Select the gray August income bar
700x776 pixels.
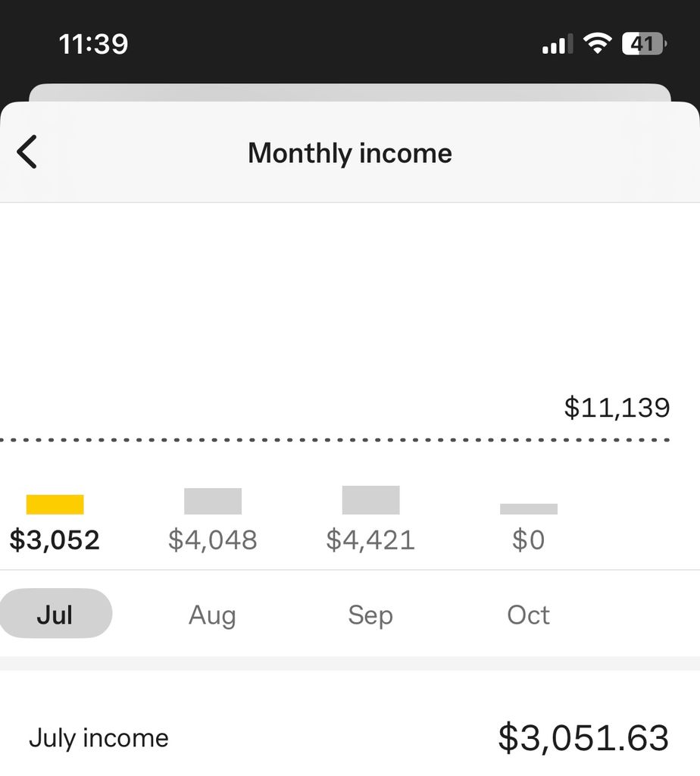point(213,501)
